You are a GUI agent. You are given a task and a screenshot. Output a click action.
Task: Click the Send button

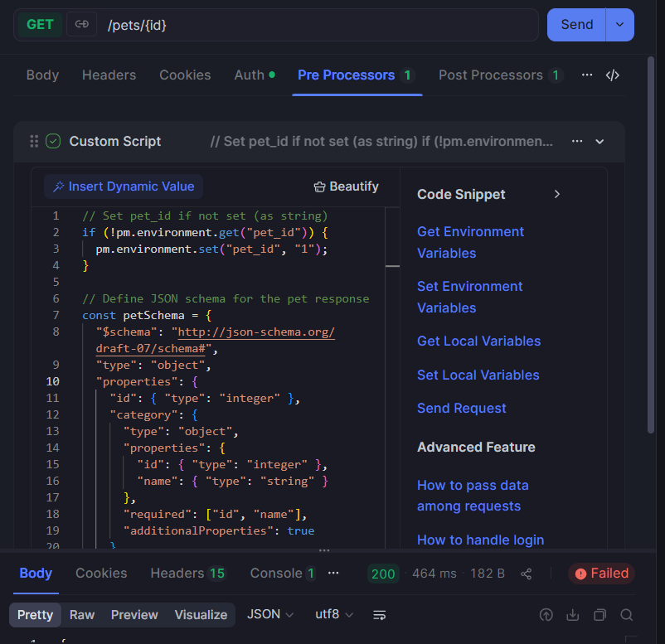point(575,24)
